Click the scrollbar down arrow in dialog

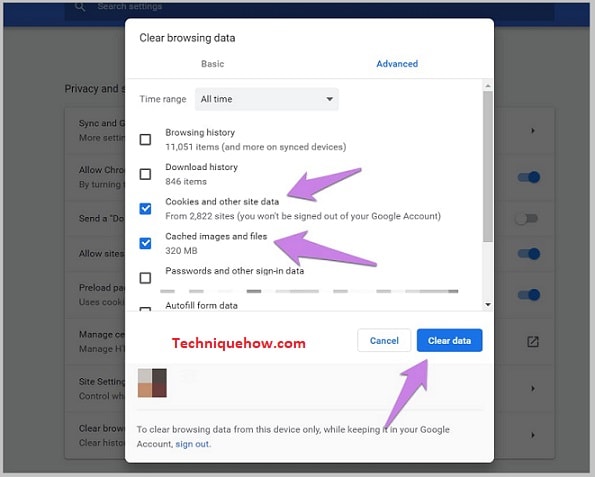coord(488,304)
